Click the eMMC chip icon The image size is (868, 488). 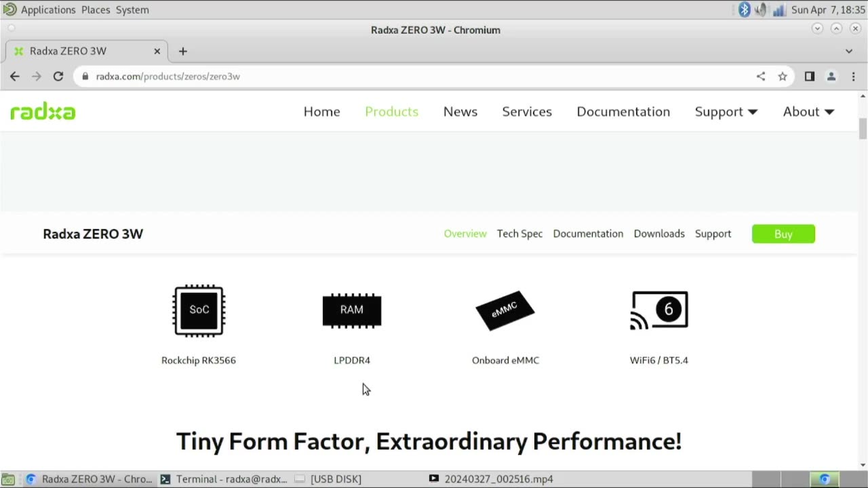(x=505, y=310)
